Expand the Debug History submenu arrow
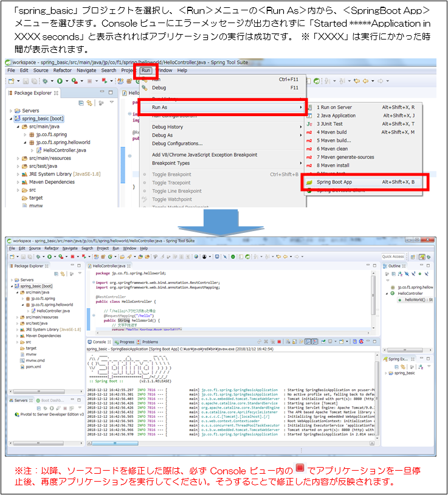Image resolution: width=448 pixels, height=495 pixels. [x=302, y=127]
